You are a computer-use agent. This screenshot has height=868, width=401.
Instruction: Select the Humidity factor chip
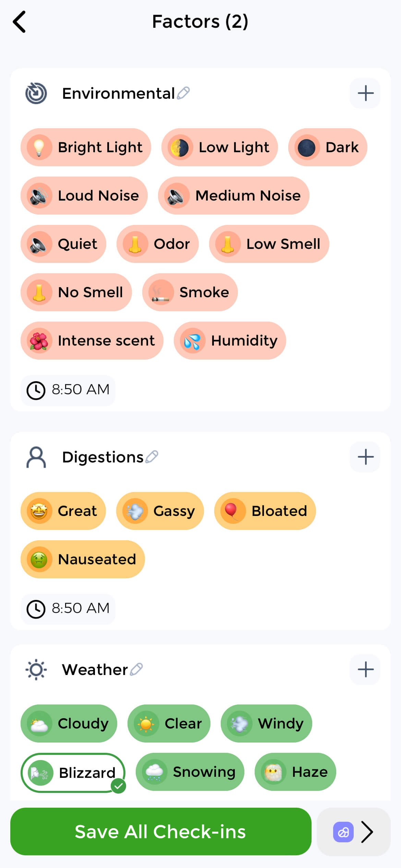230,340
